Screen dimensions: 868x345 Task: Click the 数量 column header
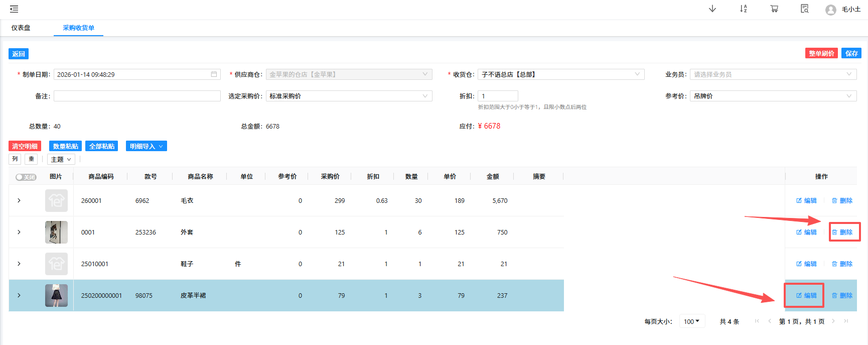click(x=411, y=176)
